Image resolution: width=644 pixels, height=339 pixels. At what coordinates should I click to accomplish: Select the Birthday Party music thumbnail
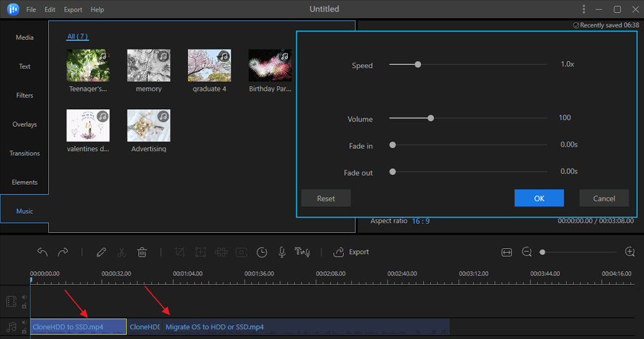270,66
